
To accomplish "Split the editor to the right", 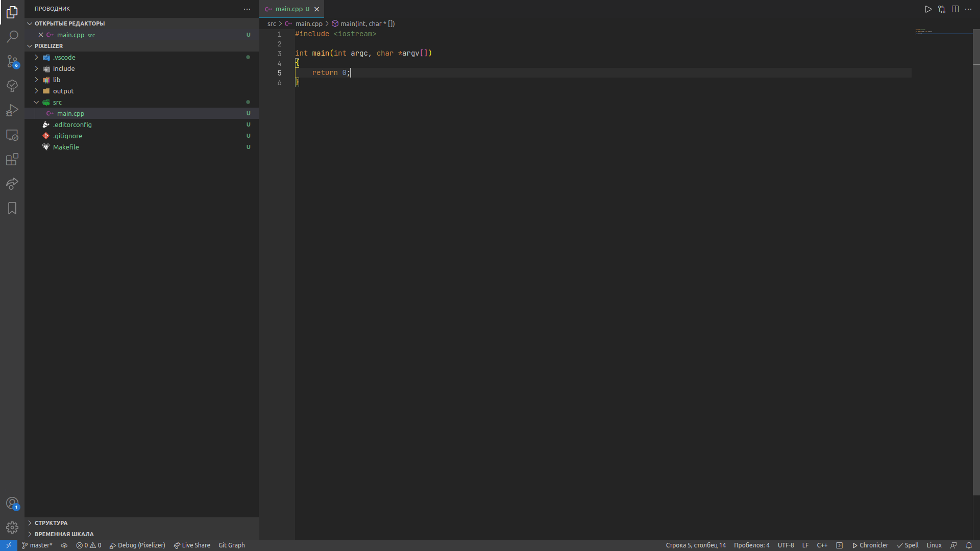I will pos(955,9).
